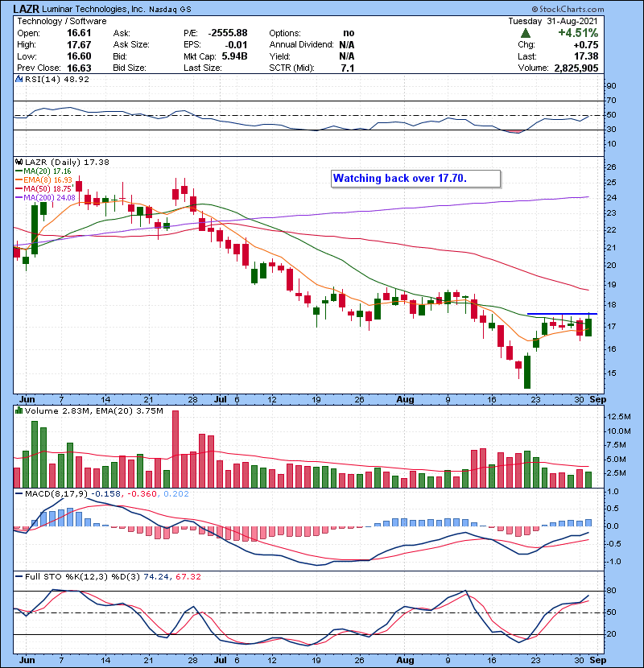644x668 pixels.
Task: Click the tall red volume bar in late June
Action: tap(175, 449)
